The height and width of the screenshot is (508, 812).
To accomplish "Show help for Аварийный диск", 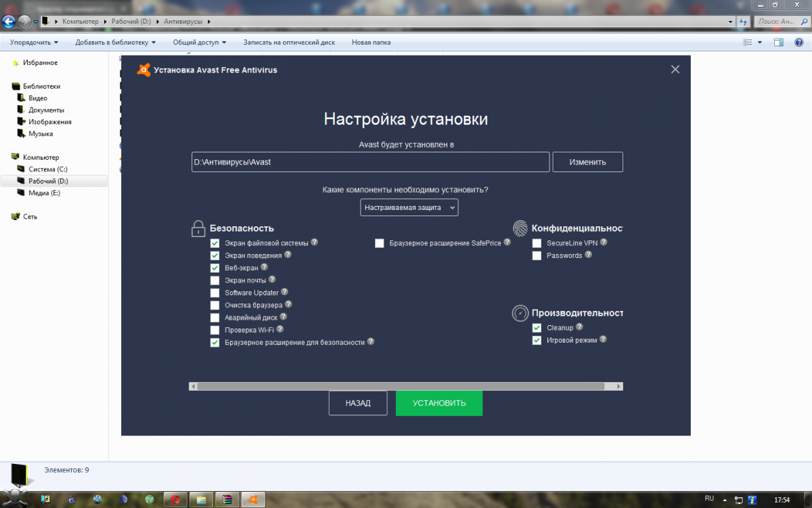I will click(284, 316).
